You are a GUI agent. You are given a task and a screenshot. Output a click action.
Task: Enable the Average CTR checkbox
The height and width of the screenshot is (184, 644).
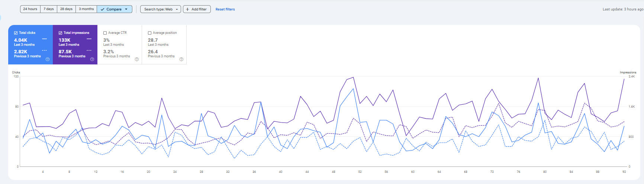(105, 33)
